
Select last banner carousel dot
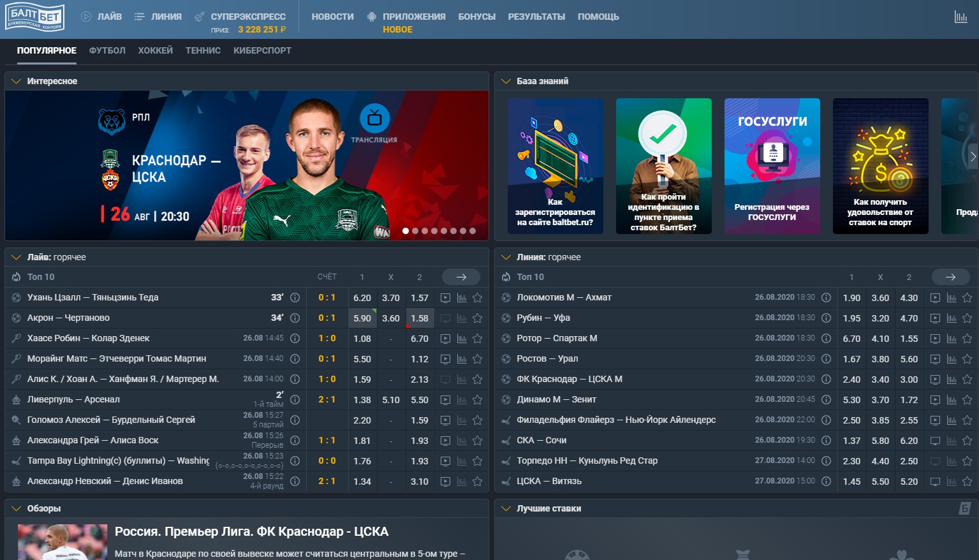pos(473,231)
